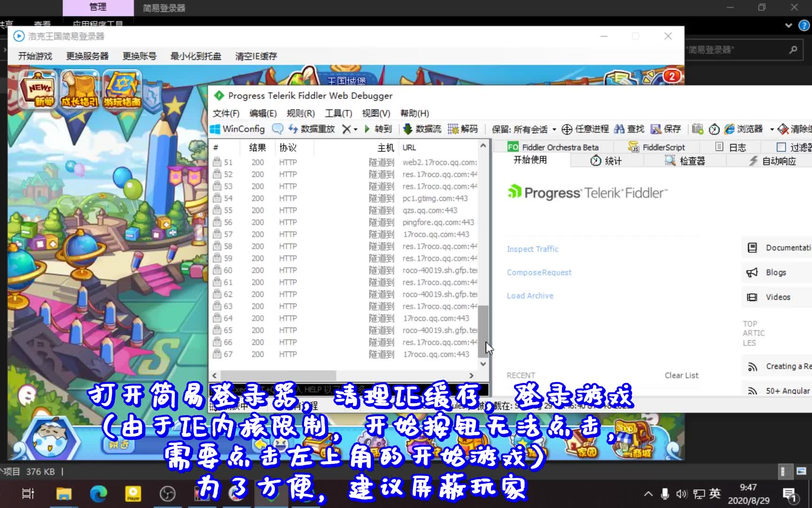Open the dropdown arrow next to Browse
This screenshot has width=812, height=508.
(772, 129)
